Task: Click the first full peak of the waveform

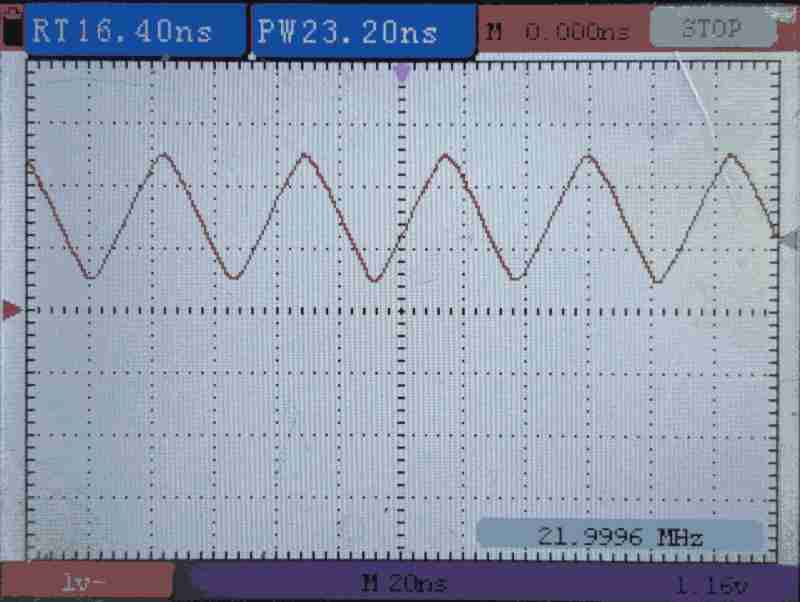Action: (162, 156)
